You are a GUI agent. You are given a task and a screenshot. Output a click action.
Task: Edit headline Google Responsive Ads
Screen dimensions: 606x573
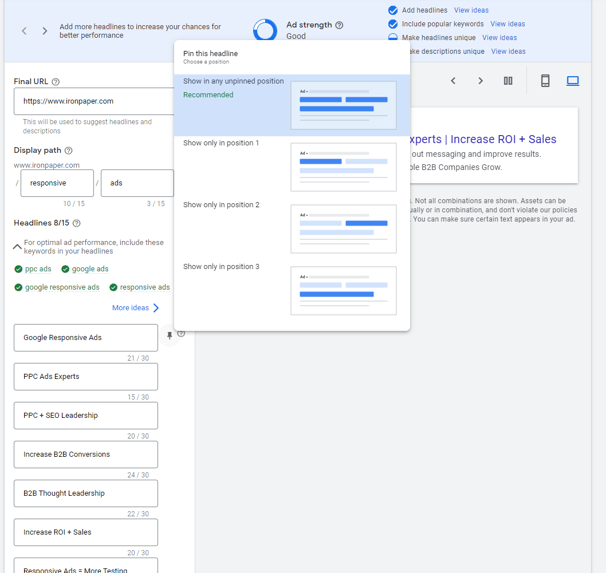86,338
